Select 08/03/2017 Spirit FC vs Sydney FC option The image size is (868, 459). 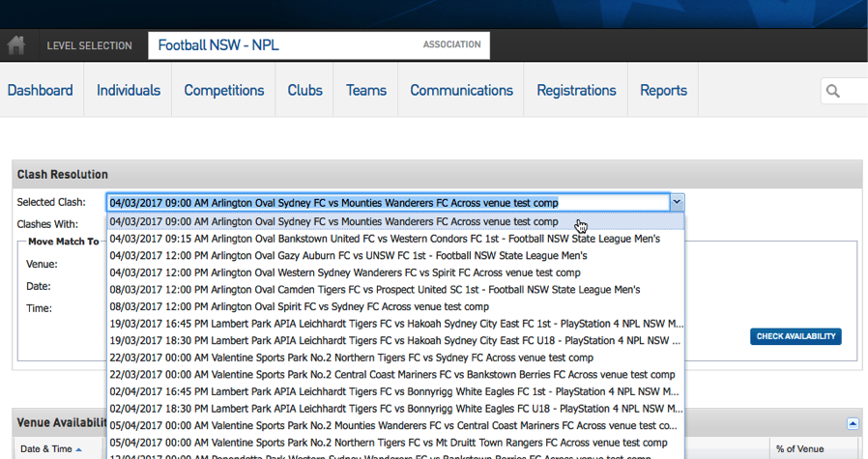coord(395,306)
